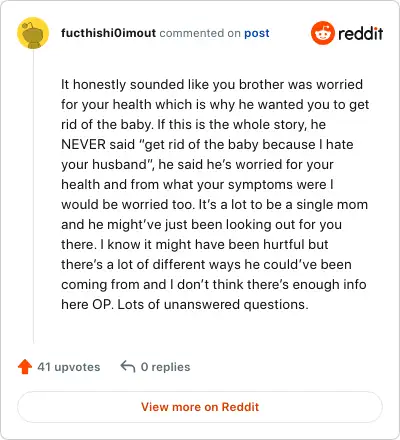Click the gray "commented on" text
Viewport: 400px width, 440px height.
[200, 33]
